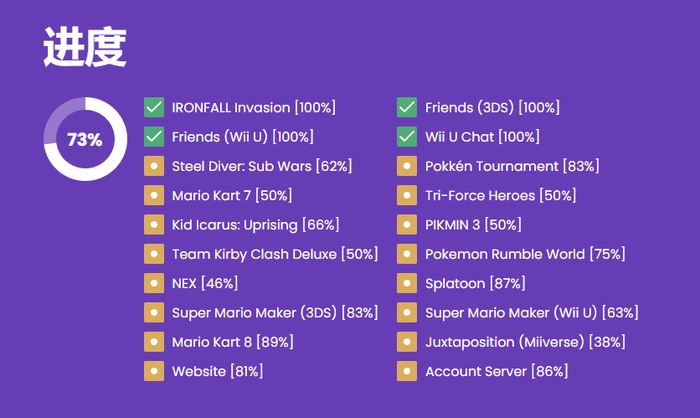This screenshot has width=700, height=418.
Task: Click the green checkmark beside Friends (3DS)
Action: [407, 107]
